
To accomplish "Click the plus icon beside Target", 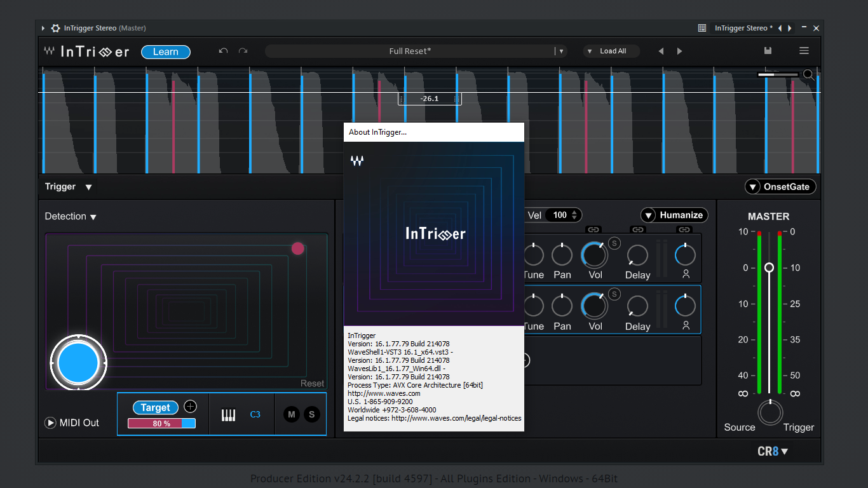I will pos(190,407).
